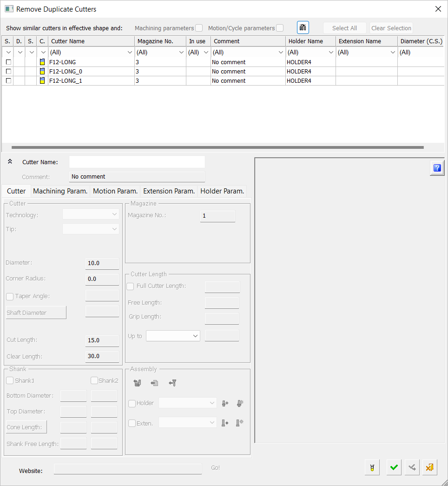Toggle the Holder checkbox in Assembly
The height and width of the screenshot is (486, 448).
point(132,404)
